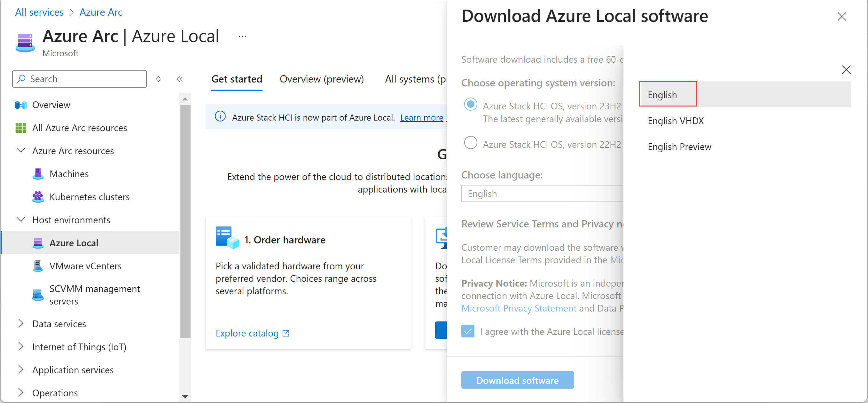Click the Machines icon in sidebar
The image size is (868, 403).
tap(38, 174)
